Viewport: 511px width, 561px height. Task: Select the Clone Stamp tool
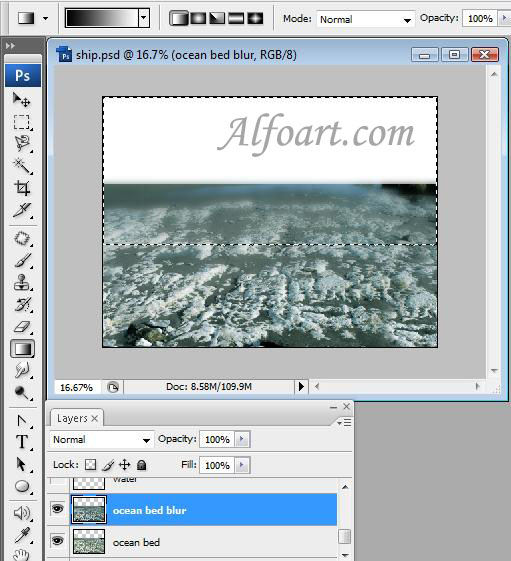22,282
